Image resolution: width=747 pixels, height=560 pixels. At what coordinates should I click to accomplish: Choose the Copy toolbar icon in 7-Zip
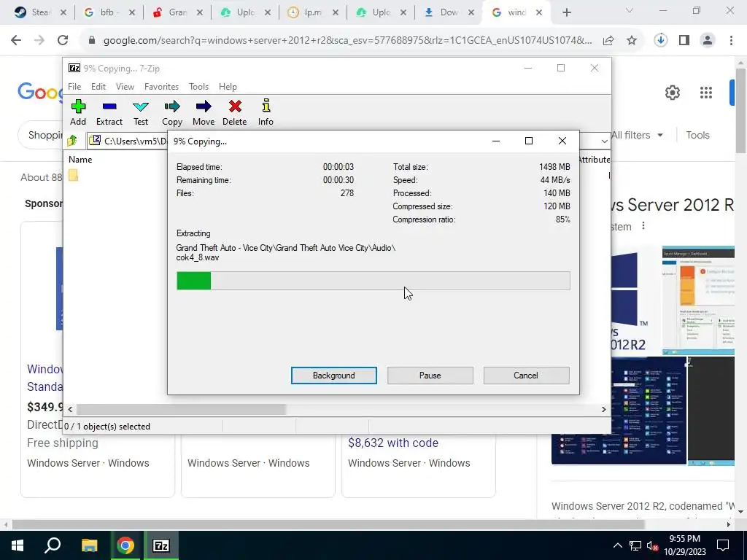point(172,112)
